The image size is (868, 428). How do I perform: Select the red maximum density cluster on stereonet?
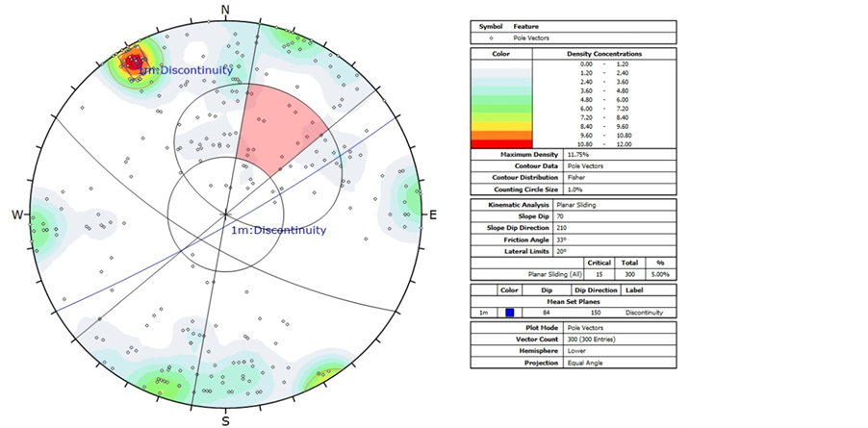tap(127, 64)
